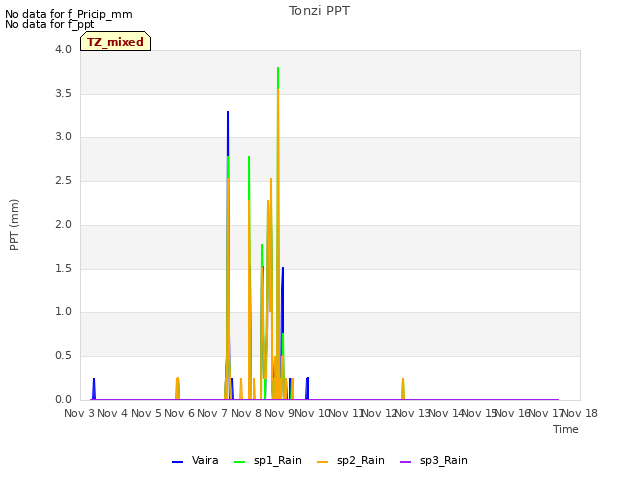Click the 3.0 y-axis tick label

click(x=63, y=137)
